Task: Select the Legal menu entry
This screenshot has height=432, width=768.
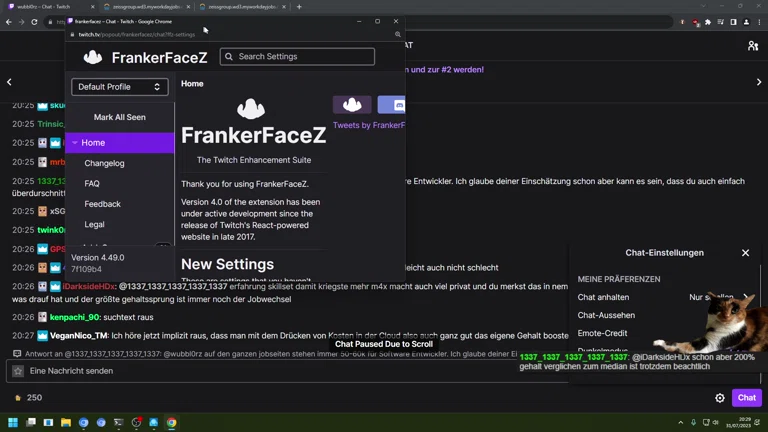Action: 94,225
